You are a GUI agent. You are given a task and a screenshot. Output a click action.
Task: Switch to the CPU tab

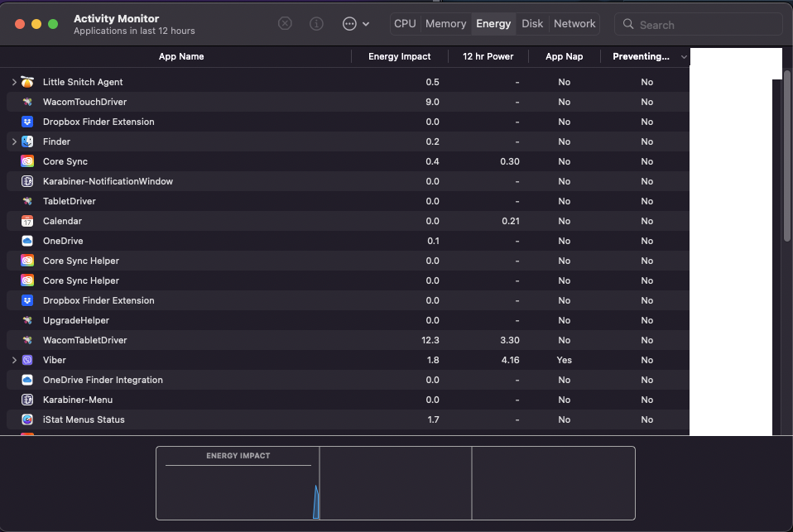click(405, 24)
